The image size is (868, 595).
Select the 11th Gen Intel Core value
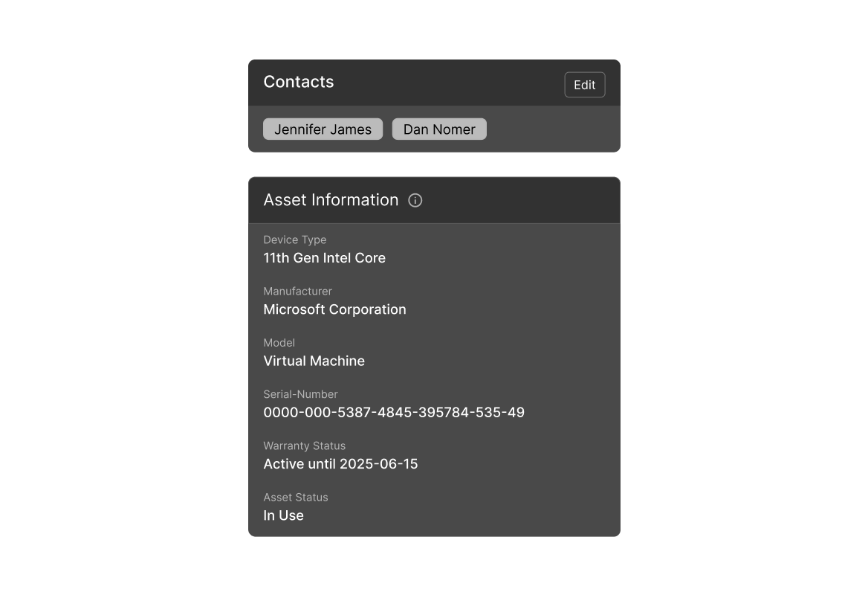tap(325, 258)
